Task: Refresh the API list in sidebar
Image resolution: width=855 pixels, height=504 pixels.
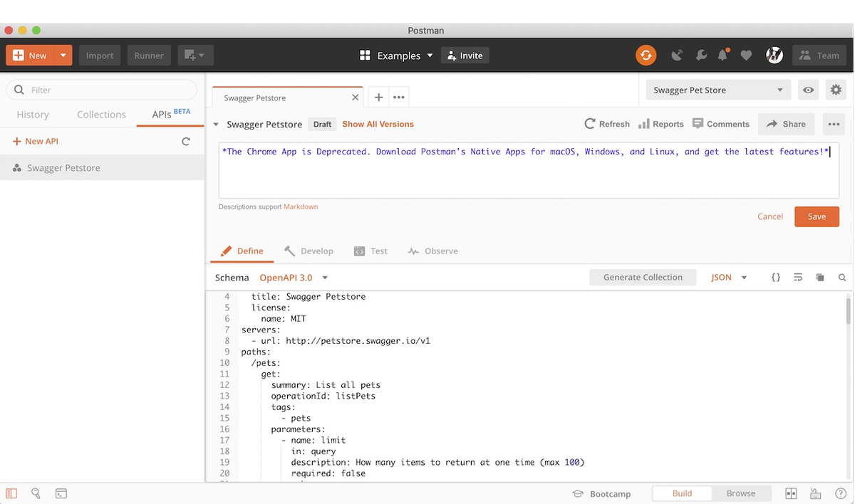Action: [186, 142]
